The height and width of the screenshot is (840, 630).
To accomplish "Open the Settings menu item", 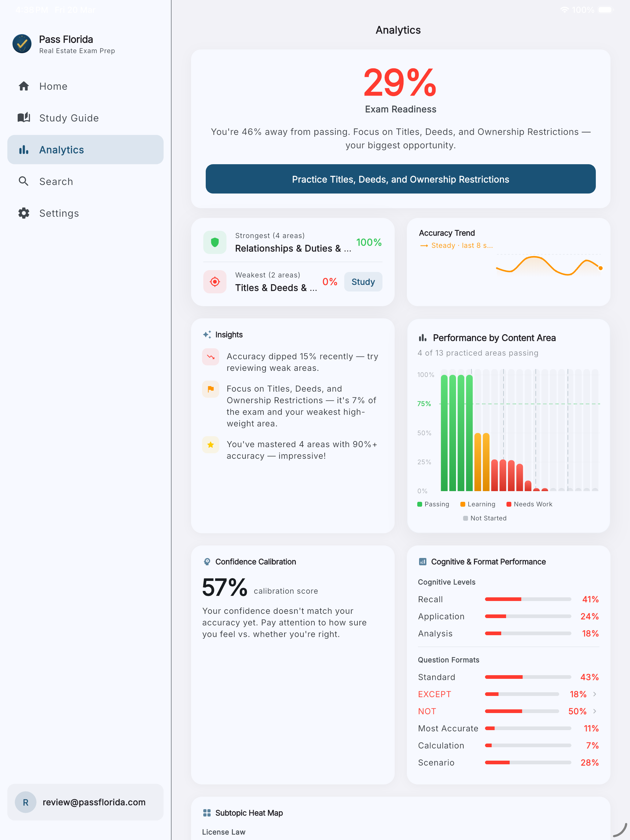I will tap(85, 213).
